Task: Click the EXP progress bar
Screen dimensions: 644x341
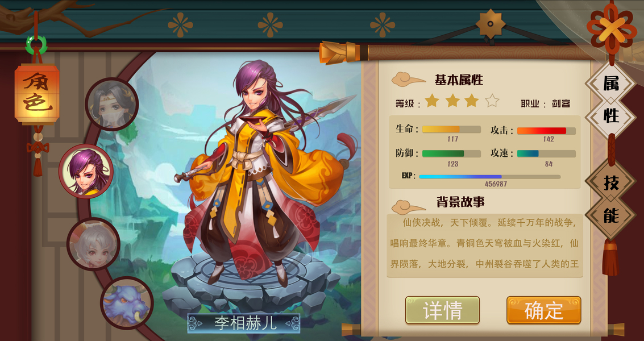Action: (489, 177)
